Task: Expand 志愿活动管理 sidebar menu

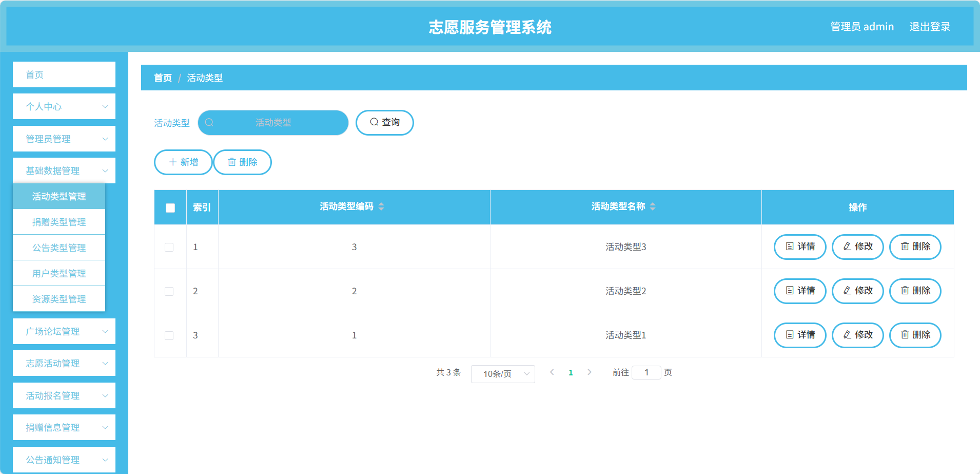Action: (64, 363)
